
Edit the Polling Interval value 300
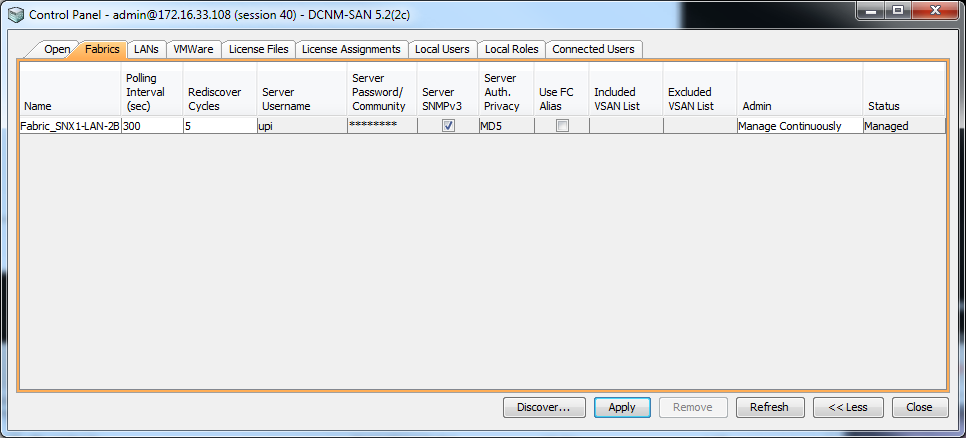pyautogui.click(x=152, y=126)
